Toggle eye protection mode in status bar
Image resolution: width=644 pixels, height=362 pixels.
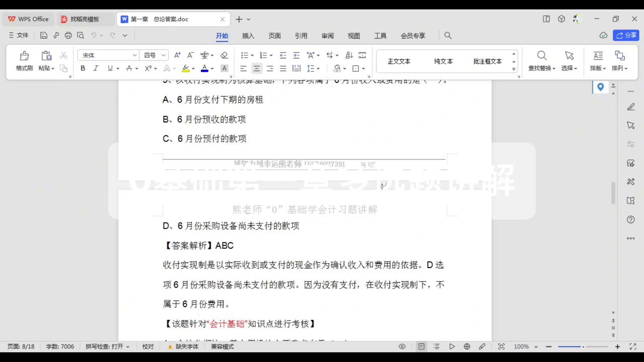402,346
